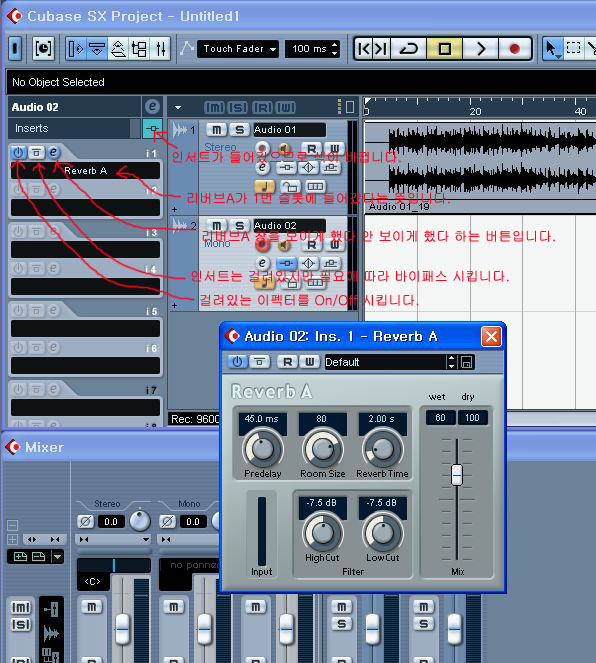Toggle power on insert slot i5
Image resolution: width=596 pixels, height=663 pixels.
click(x=18, y=310)
